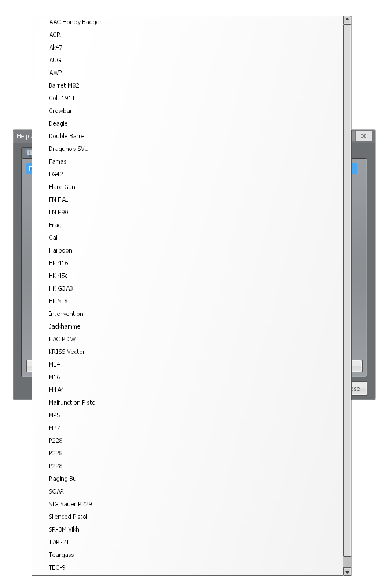Select MP5 entry
Image resolution: width=392 pixels, height=576 pixels.
[187, 415]
